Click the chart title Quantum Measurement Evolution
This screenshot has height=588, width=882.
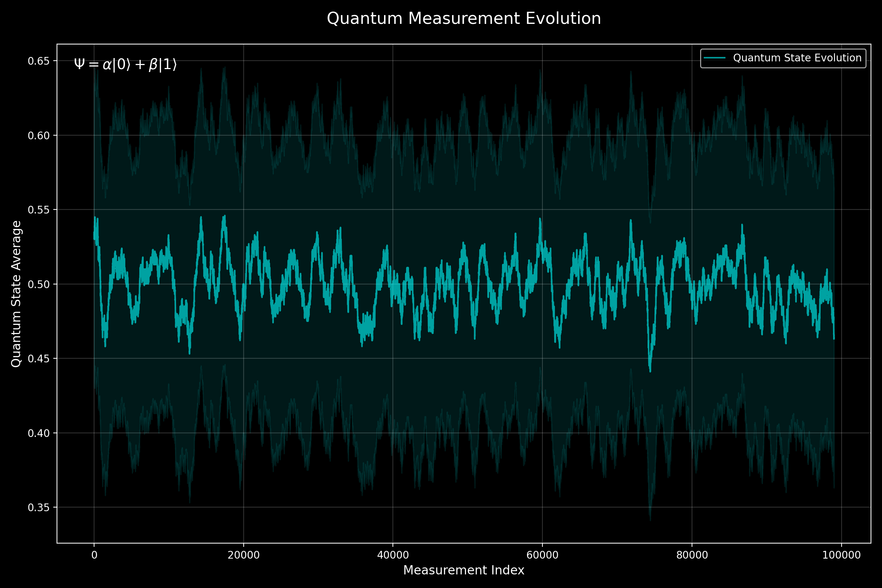click(464, 19)
